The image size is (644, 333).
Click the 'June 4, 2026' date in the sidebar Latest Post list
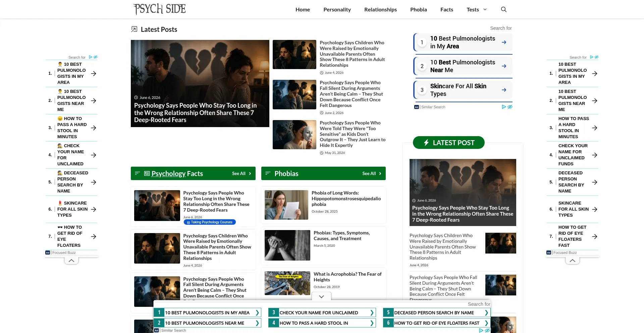(x=419, y=265)
